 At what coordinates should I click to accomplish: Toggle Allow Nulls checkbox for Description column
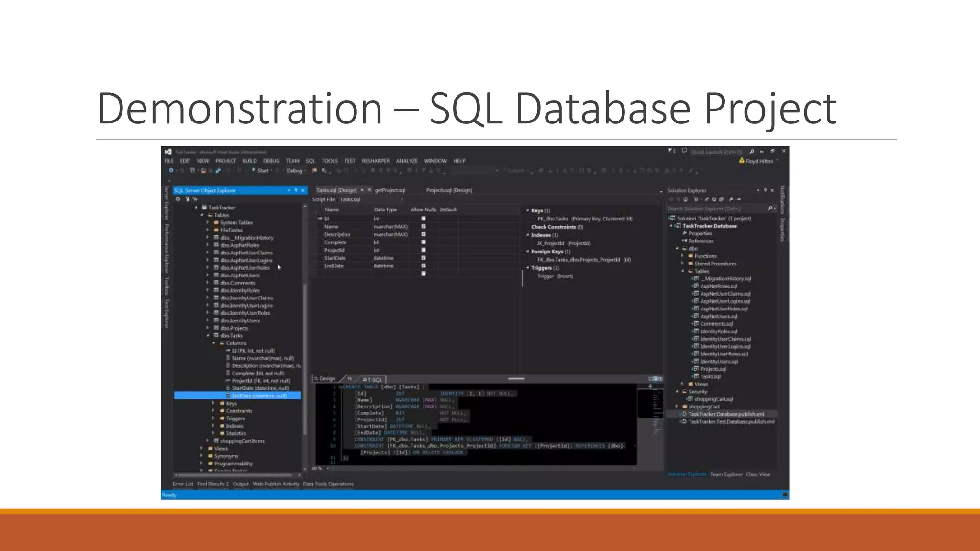pos(423,234)
